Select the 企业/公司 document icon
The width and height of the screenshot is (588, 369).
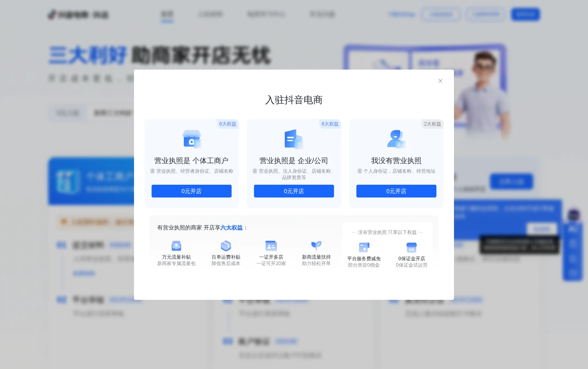pyautogui.click(x=294, y=139)
